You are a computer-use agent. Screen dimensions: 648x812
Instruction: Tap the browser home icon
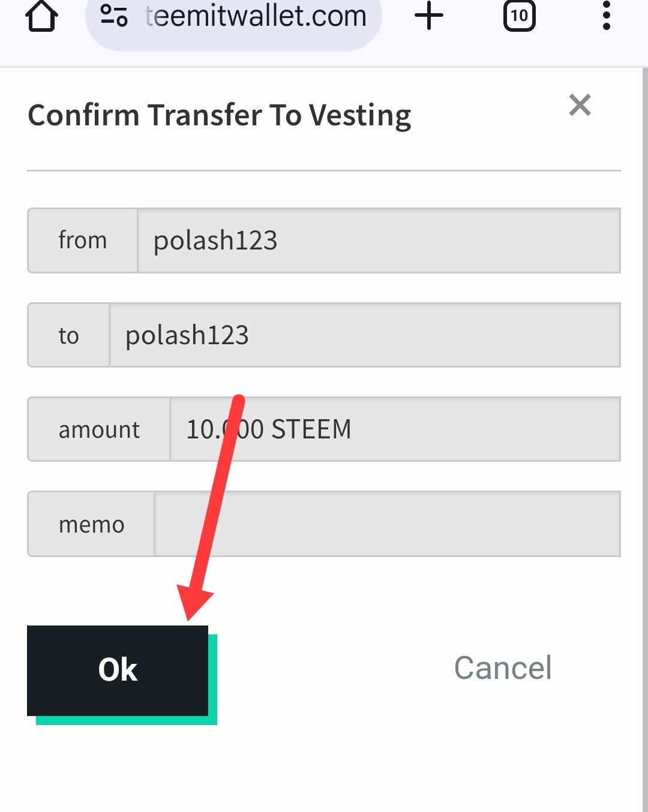(41, 16)
